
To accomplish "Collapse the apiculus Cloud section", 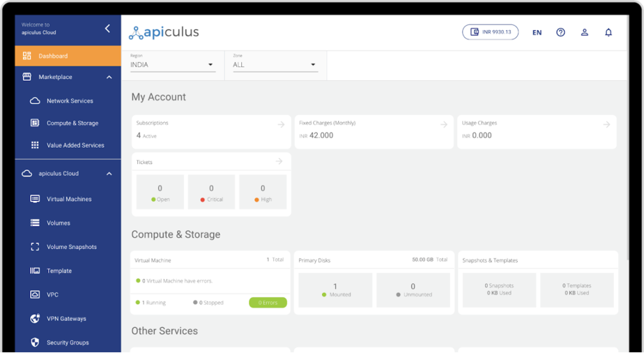I will (x=109, y=174).
